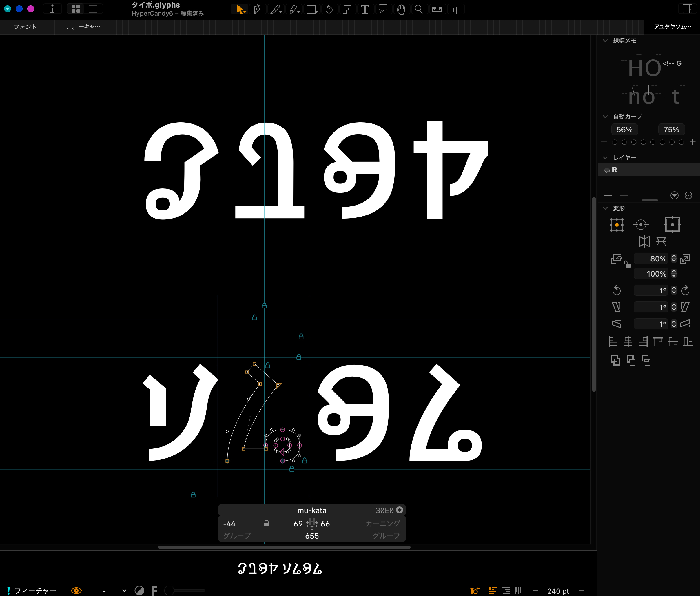
Task: Collapse the 自動カーブ section
Action: tap(605, 117)
